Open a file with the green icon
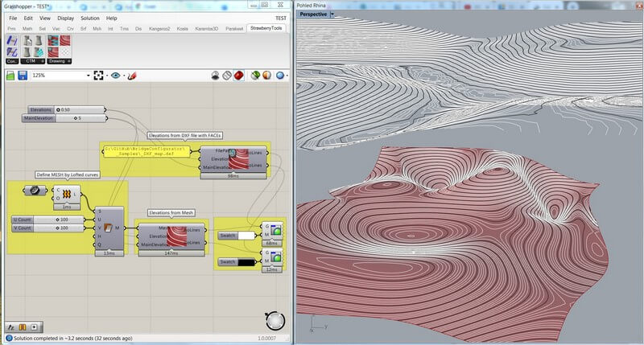 (10, 76)
